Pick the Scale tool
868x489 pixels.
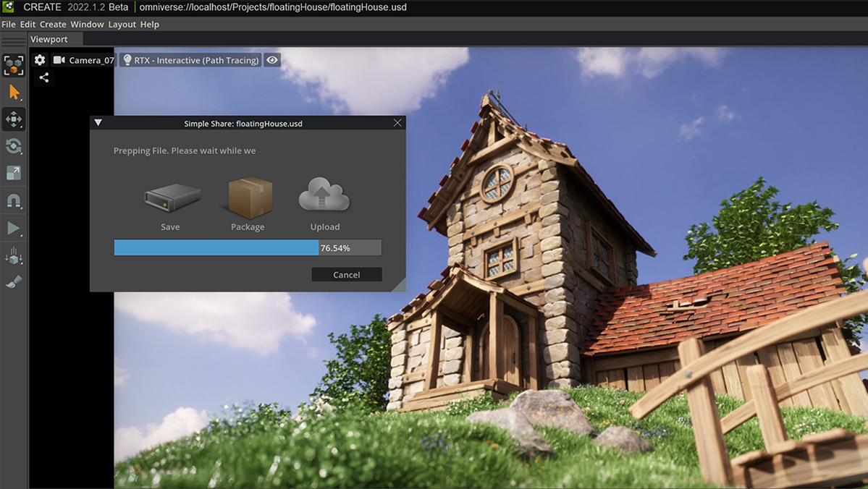[x=14, y=173]
